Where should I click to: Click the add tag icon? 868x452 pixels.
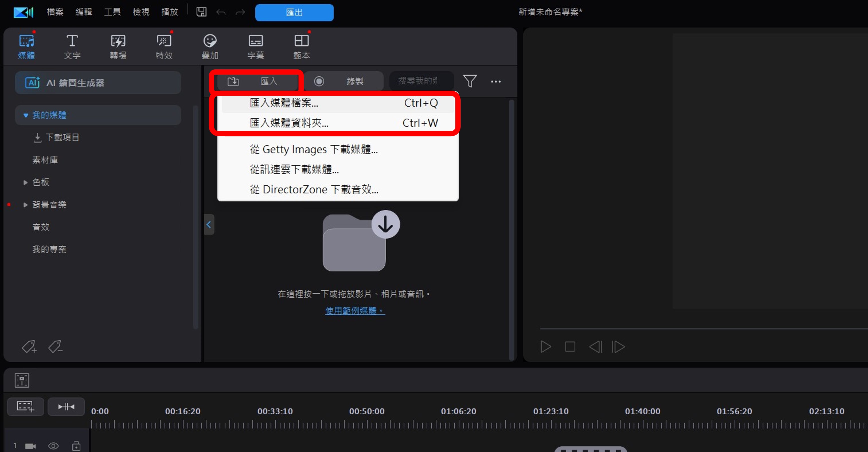[x=29, y=346]
